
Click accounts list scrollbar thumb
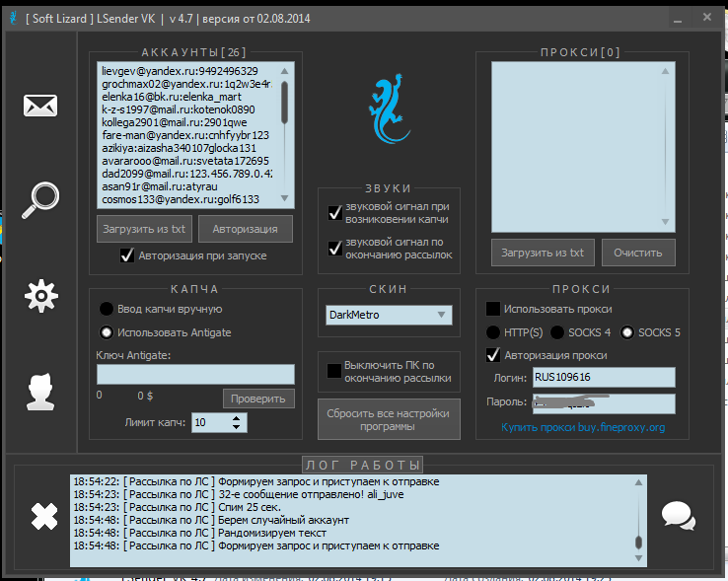click(x=285, y=103)
